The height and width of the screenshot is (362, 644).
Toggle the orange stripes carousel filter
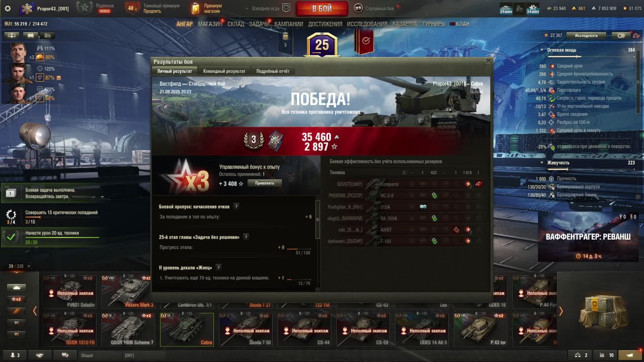(x=16, y=311)
